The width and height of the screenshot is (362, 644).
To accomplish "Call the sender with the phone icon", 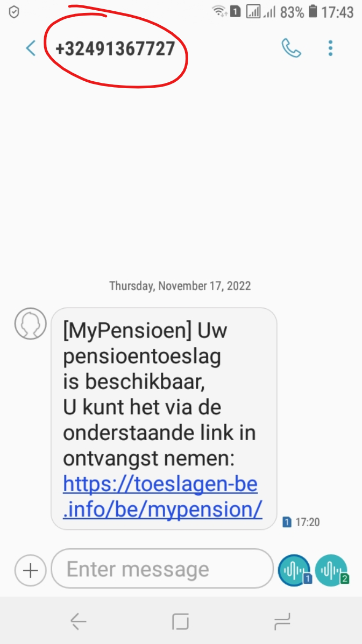I will pos(291,48).
